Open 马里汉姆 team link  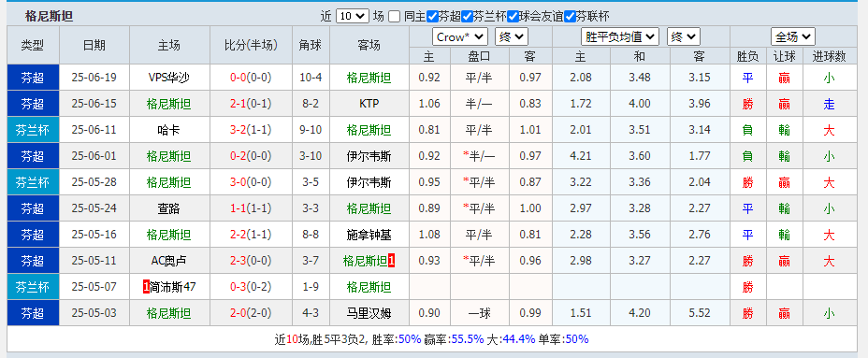pyautogui.click(x=369, y=314)
